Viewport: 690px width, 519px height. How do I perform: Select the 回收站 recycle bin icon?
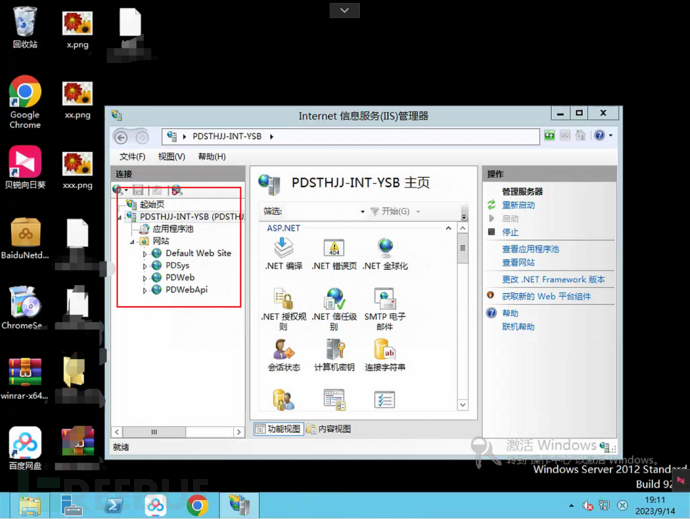click(x=25, y=27)
